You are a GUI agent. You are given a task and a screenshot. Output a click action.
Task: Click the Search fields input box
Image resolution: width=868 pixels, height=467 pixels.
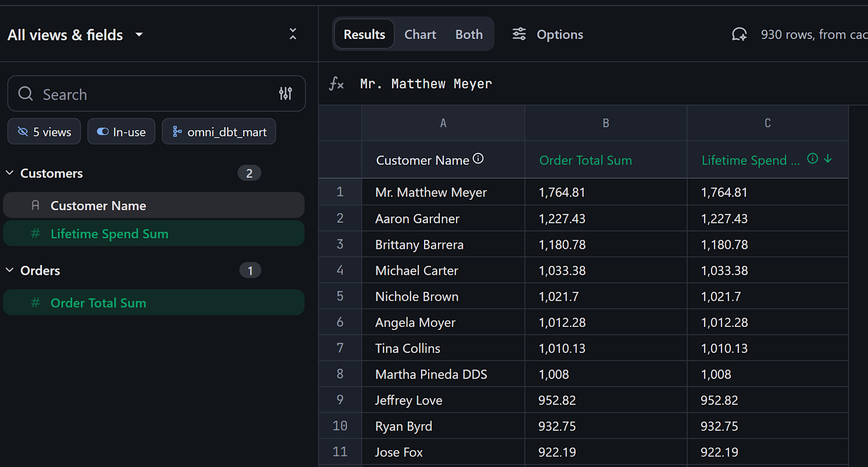point(148,94)
